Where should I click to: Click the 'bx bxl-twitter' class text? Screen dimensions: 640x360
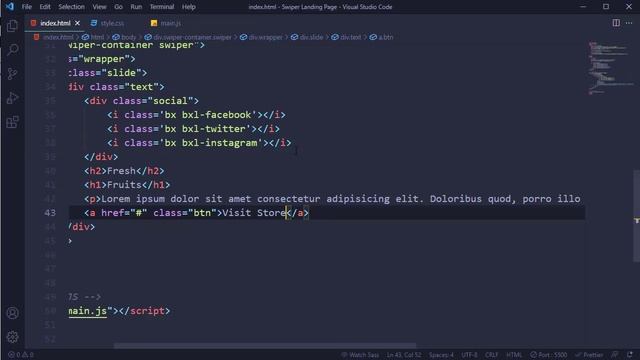205,129
